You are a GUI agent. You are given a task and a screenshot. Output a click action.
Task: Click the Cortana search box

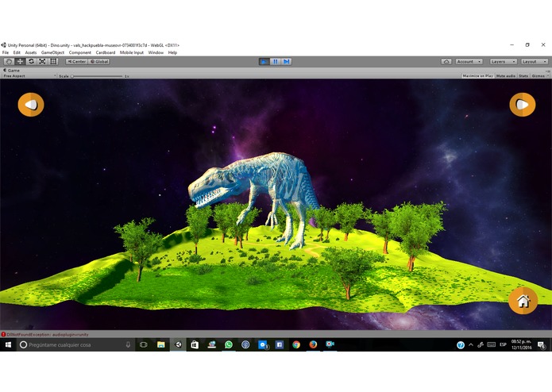tap(75, 345)
